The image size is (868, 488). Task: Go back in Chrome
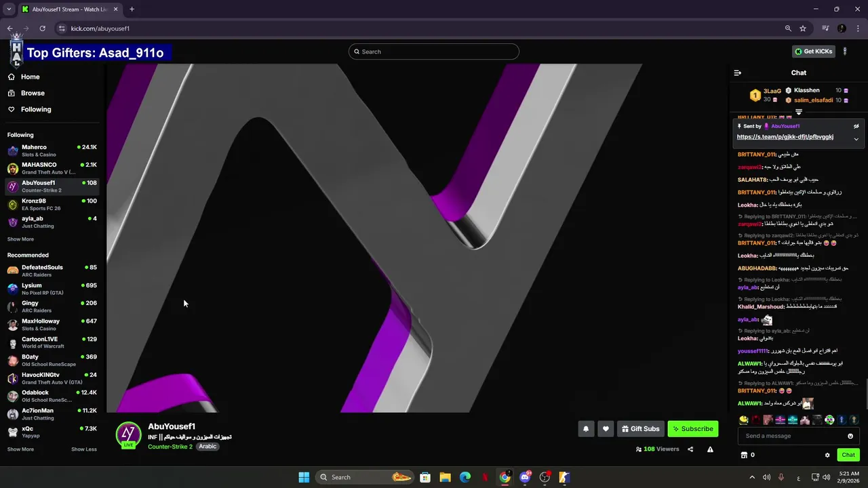click(10, 28)
